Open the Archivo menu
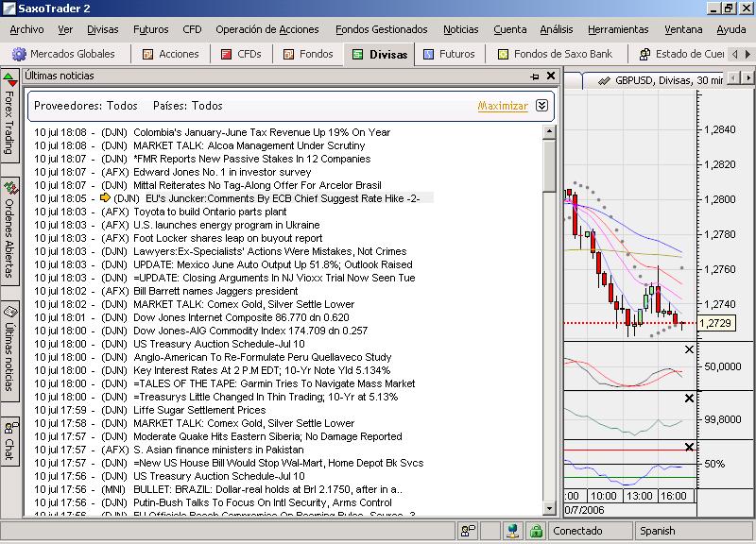The height and width of the screenshot is (544, 756). pyautogui.click(x=26, y=29)
